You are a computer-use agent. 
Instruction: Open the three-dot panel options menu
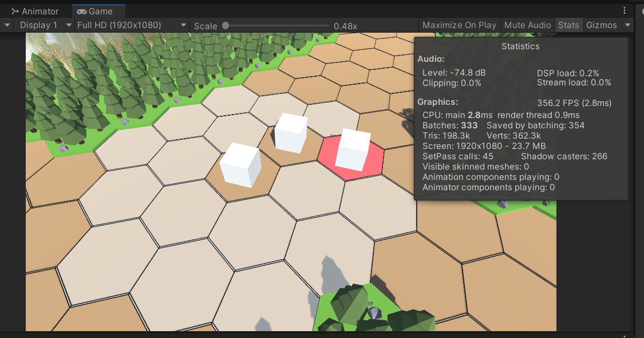click(625, 10)
